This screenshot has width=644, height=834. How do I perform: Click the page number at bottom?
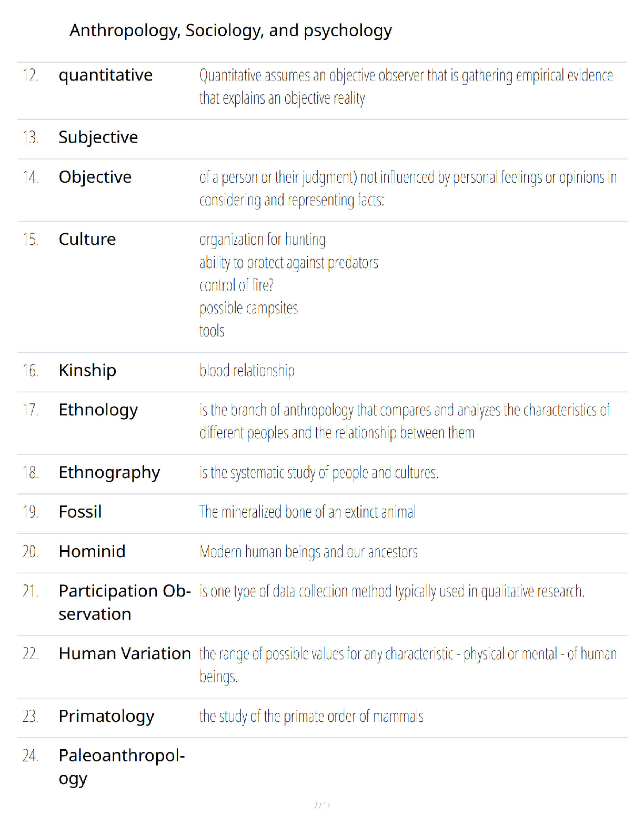click(x=322, y=805)
